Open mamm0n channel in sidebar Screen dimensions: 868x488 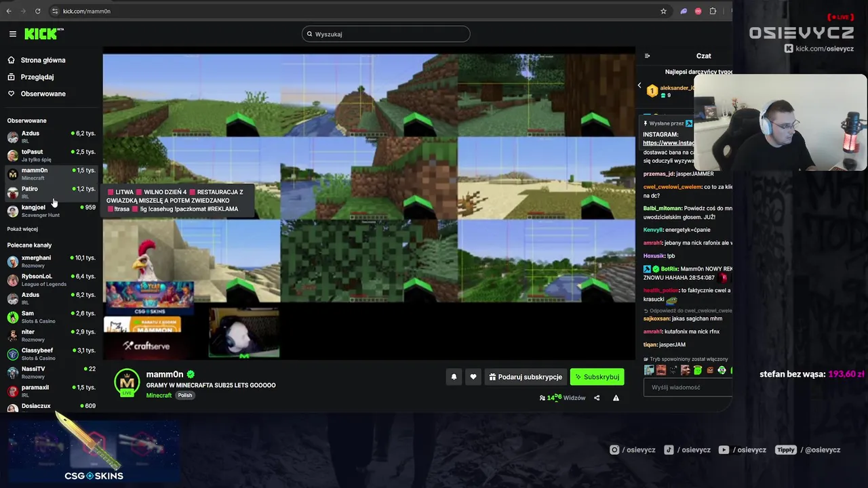[51, 174]
